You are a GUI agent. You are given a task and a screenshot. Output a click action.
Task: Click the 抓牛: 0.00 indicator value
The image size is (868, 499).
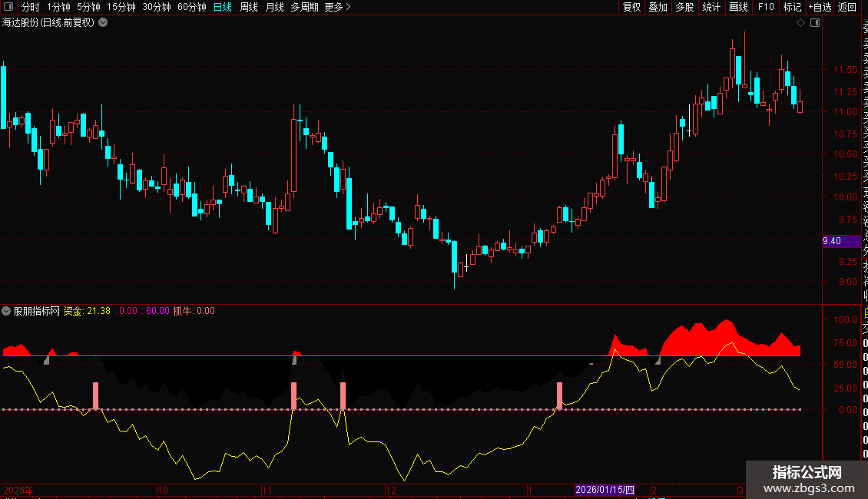[x=194, y=311]
